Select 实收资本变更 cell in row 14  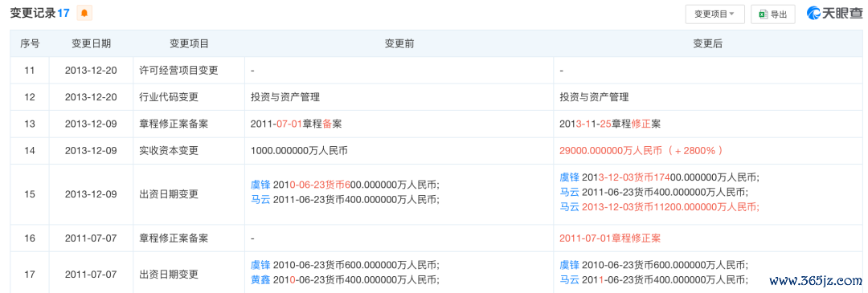(x=190, y=150)
